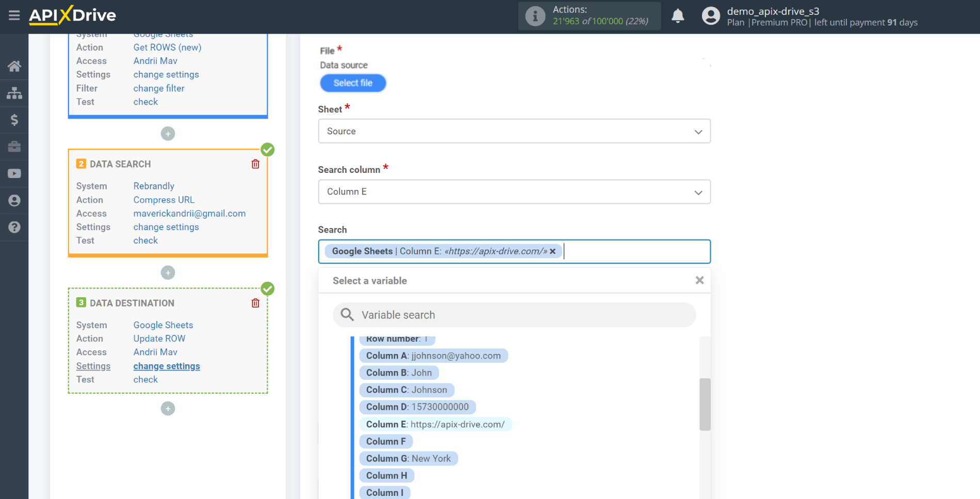Click change settings in Data Source block
The image size is (980, 499).
(x=166, y=74)
